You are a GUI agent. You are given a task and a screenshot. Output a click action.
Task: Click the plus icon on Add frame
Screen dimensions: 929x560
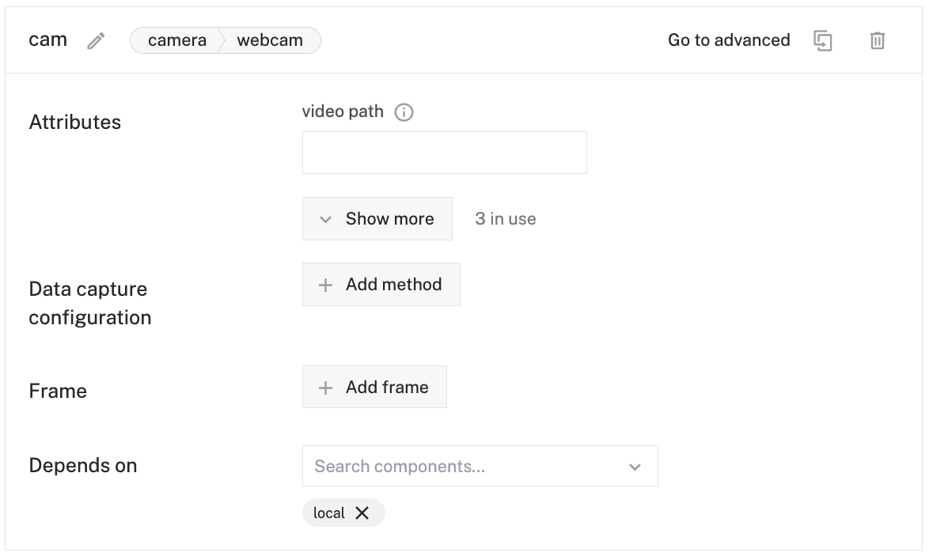coord(325,388)
